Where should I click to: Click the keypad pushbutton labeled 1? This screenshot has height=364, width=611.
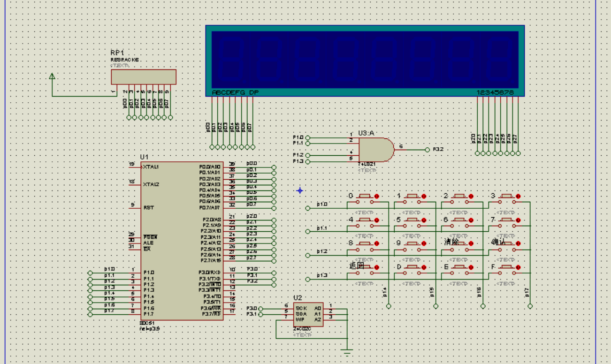pos(412,199)
